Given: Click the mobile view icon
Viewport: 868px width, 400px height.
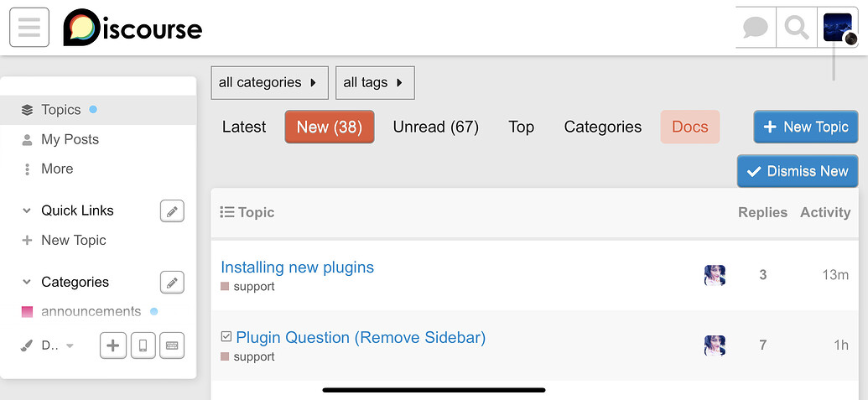Looking at the screenshot, I should [x=143, y=345].
